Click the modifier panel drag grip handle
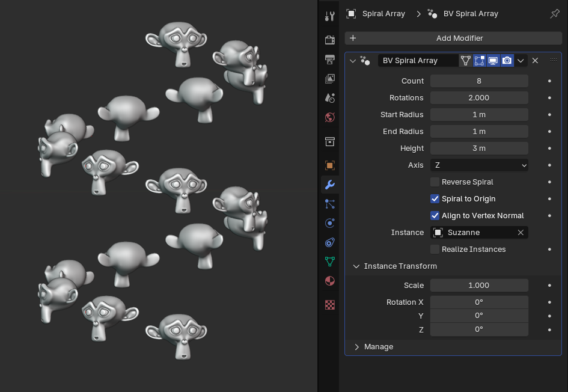Screen dimensions: 568x392 [x=554, y=60]
